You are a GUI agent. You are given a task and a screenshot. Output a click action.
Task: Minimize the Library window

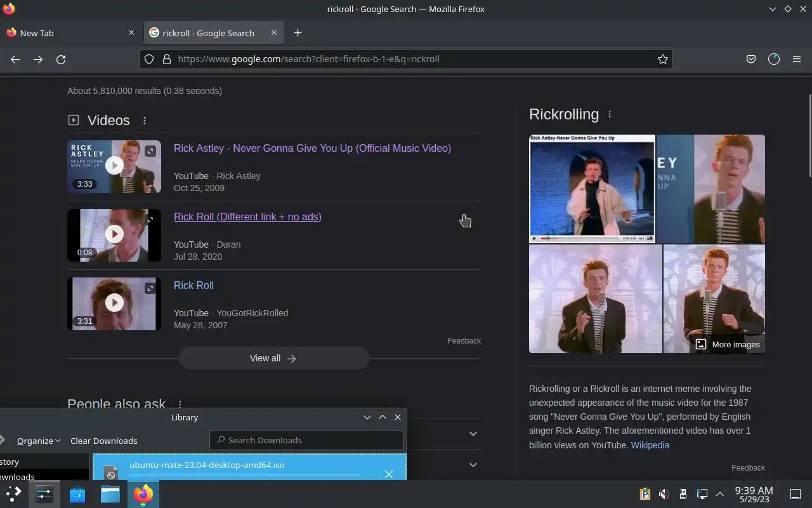[x=367, y=417]
